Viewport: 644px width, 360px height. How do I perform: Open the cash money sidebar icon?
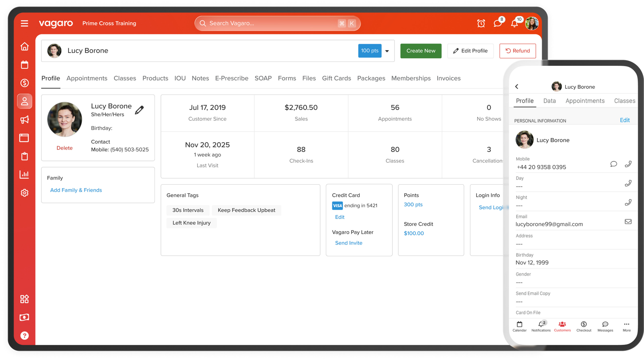tap(24, 317)
